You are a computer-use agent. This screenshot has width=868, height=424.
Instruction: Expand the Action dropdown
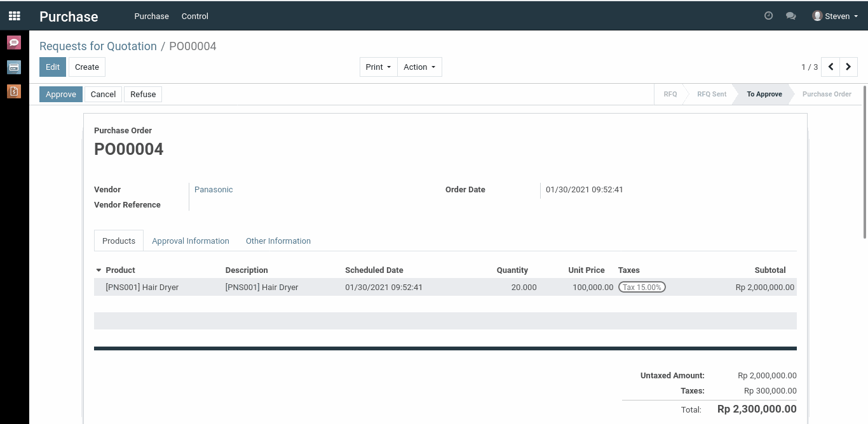point(419,67)
